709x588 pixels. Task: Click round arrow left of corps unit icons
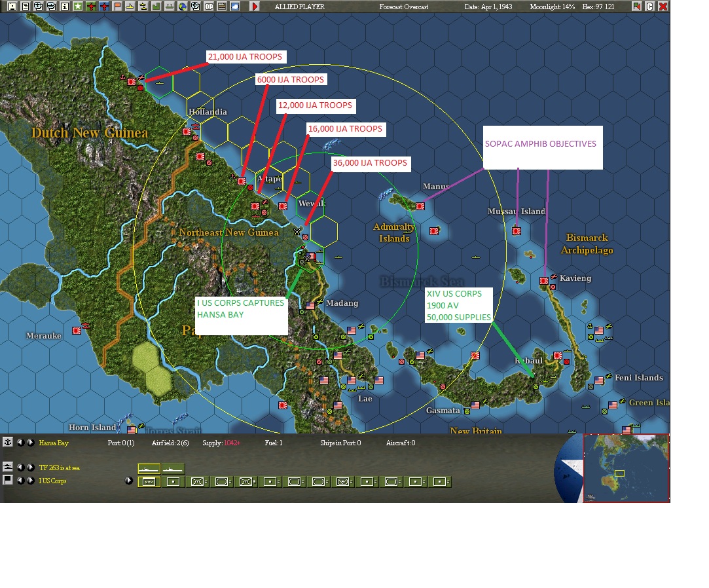[129, 481]
